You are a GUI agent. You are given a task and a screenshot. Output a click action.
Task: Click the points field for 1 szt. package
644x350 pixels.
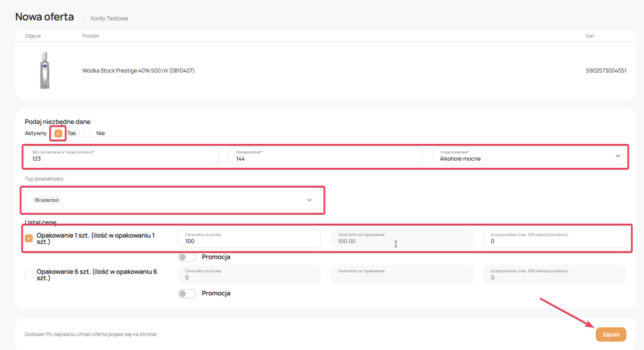click(x=555, y=239)
